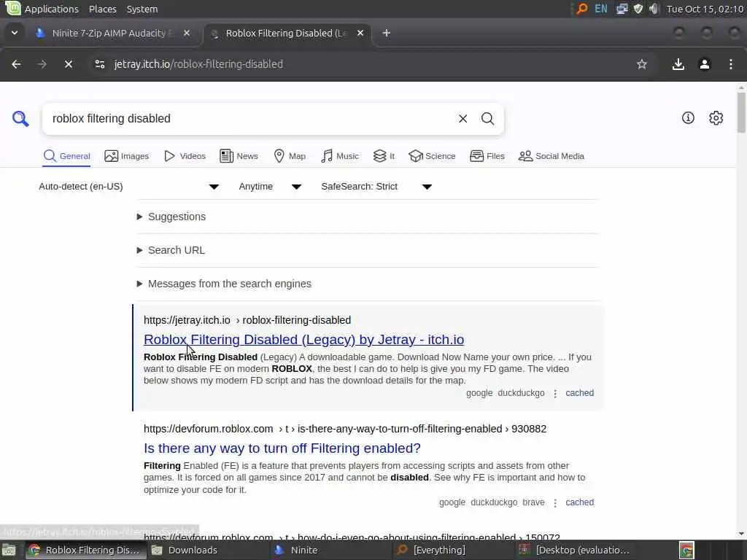Open the search page info icon
The height and width of the screenshot is (560, 747).
pyautogui.click(x=688, y=118)
